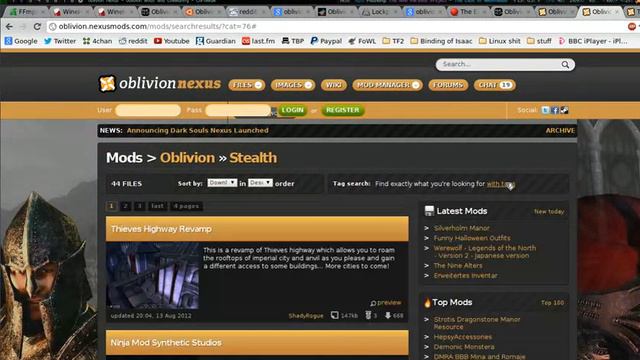Click the file size icon showing 147kb
This screenshot has height=360, width=640.
click(335, 316)
